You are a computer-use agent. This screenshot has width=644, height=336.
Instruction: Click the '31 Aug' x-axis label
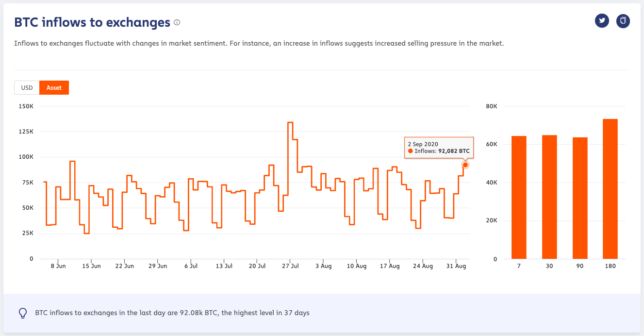click(x=455, y=266)
